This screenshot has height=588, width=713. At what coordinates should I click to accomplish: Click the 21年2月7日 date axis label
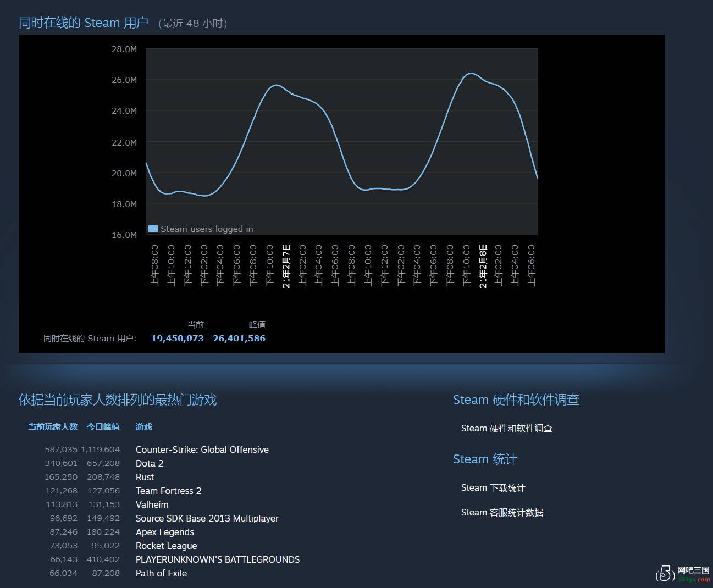286,266
